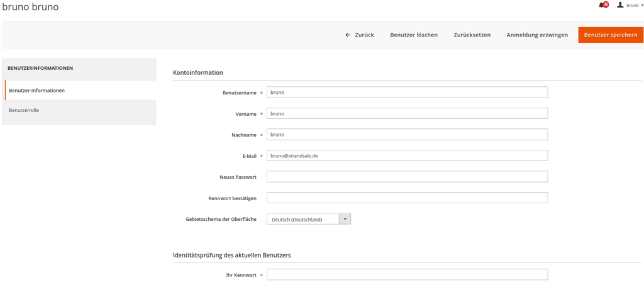Save with the orange Benutzer speichern button

pos(610,35)
